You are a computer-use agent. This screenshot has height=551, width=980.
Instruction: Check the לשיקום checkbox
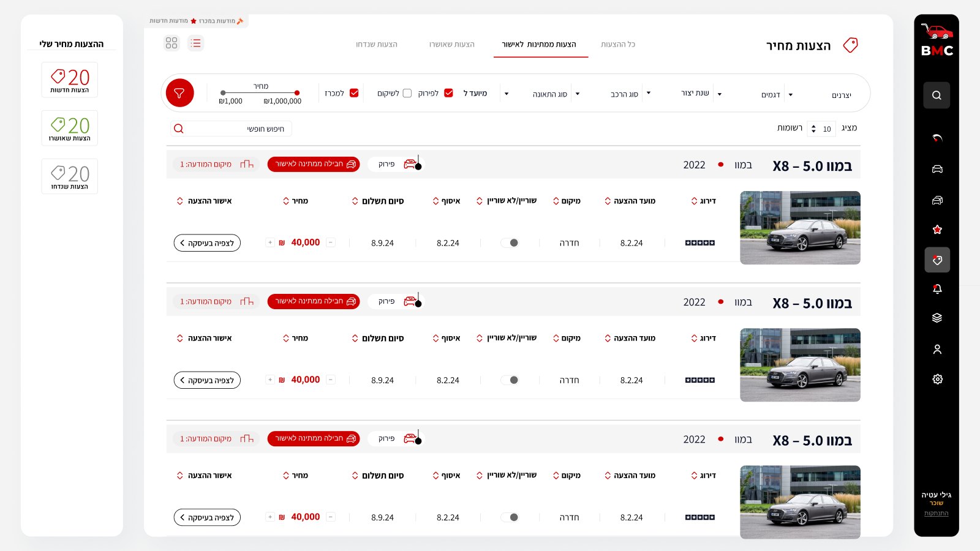point(407,93)
